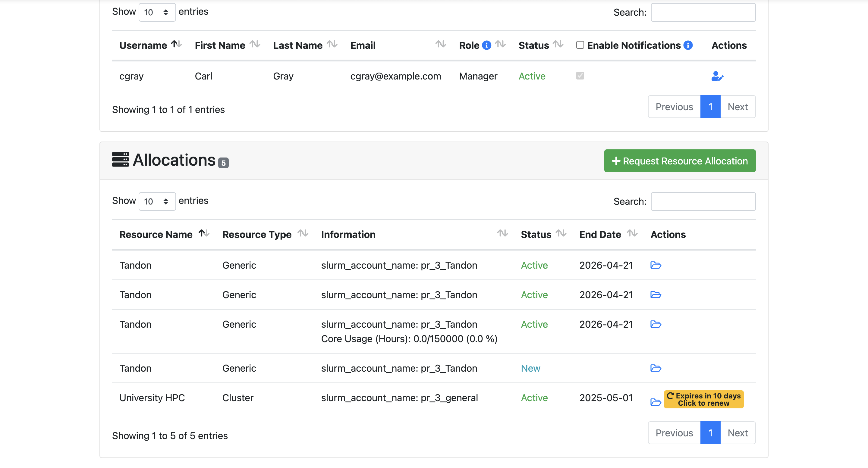Open folder icon for Tandon allocation with status New
The image size is (868, 468).
(x=656, y=368)
